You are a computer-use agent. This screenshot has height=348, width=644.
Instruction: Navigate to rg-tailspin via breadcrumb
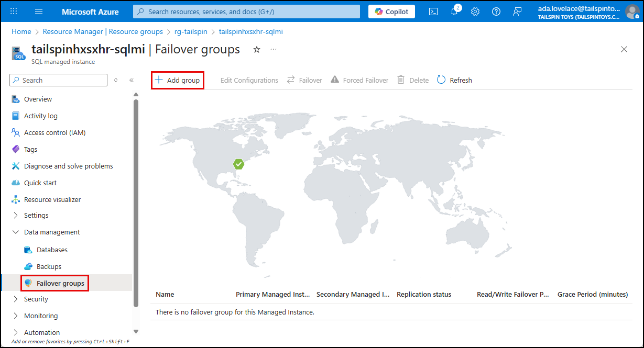191,31
